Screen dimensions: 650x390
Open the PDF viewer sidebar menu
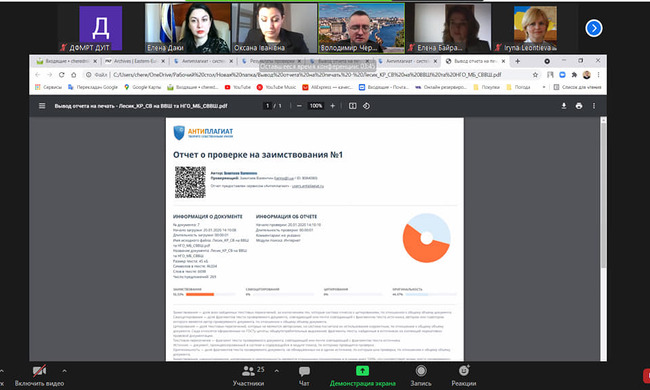point(42,106)
